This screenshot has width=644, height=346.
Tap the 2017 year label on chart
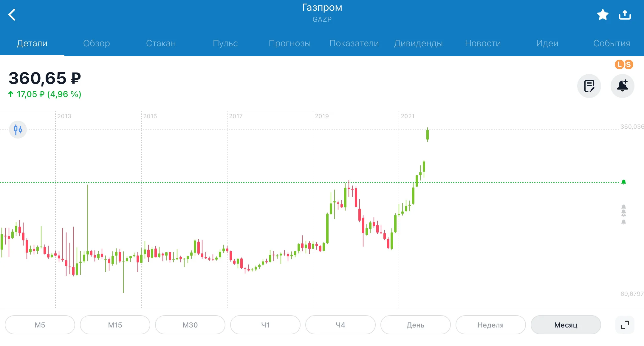(236, 116)
